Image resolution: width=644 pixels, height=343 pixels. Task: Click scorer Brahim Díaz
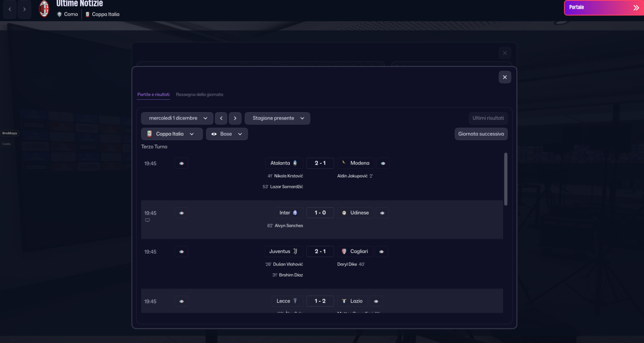tap(291, 275)
